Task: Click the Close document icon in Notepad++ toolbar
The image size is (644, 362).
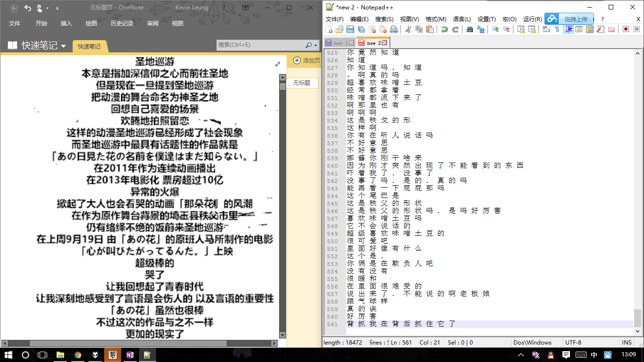Action: pos(372,29)
